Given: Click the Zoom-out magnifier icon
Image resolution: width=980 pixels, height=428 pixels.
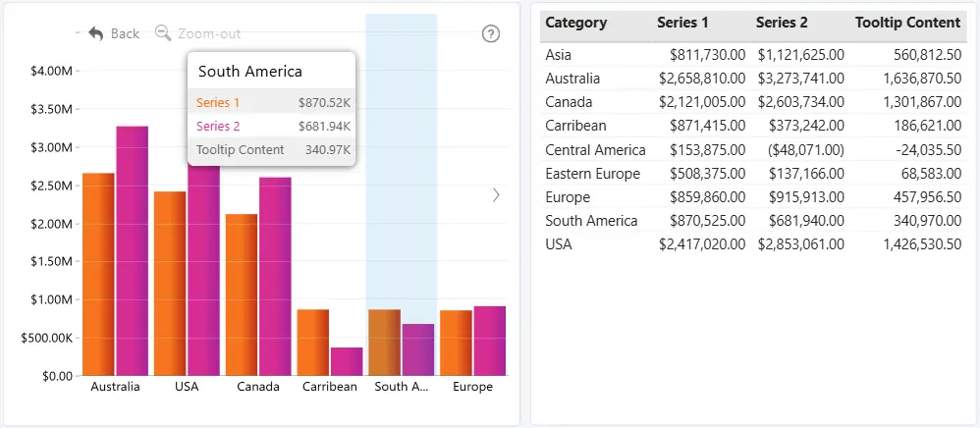Looking at the screenshot, I should [x=163, y=32].
